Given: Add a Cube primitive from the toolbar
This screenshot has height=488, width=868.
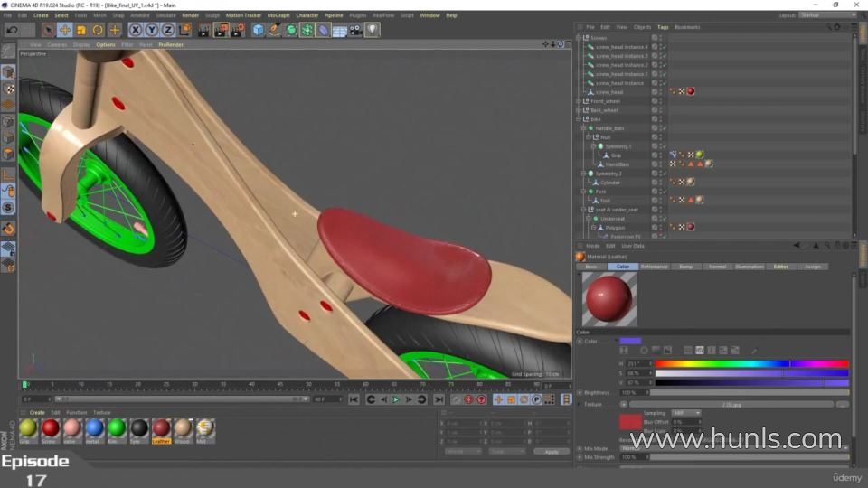Looking at the screenshot, I should click(x=259, y=30).
